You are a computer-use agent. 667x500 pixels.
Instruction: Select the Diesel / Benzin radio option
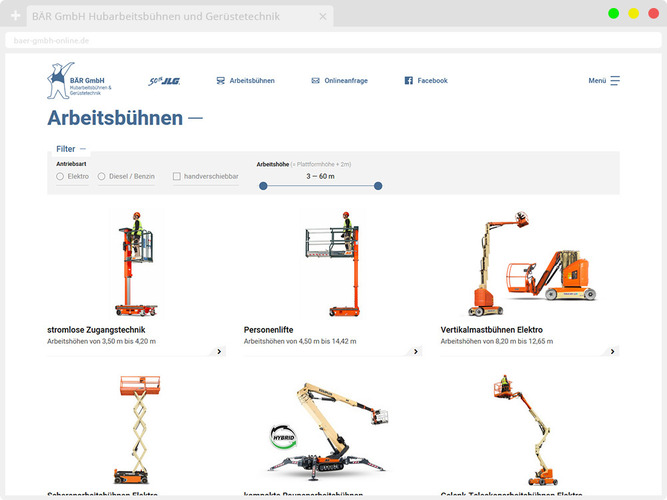[x=100, y=176]
